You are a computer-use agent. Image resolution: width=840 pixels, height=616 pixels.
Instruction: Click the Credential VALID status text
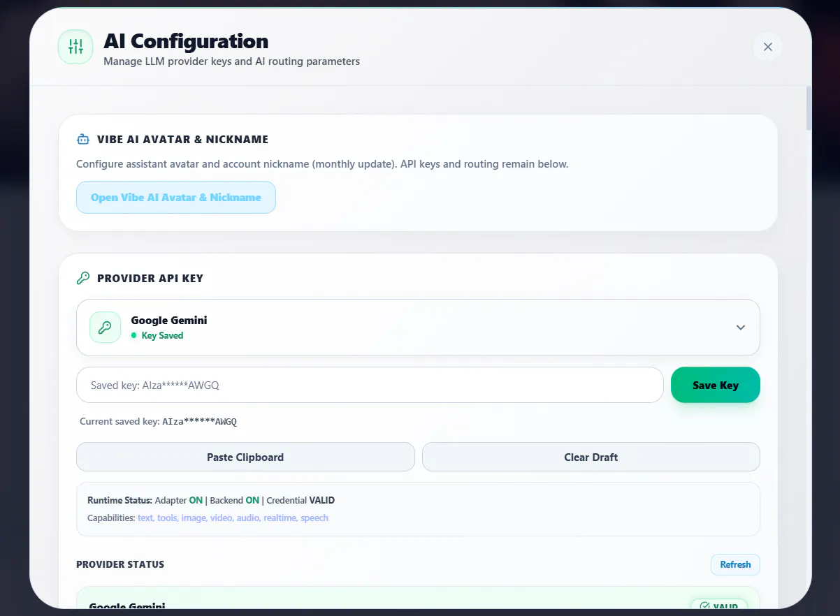(300, 500)
